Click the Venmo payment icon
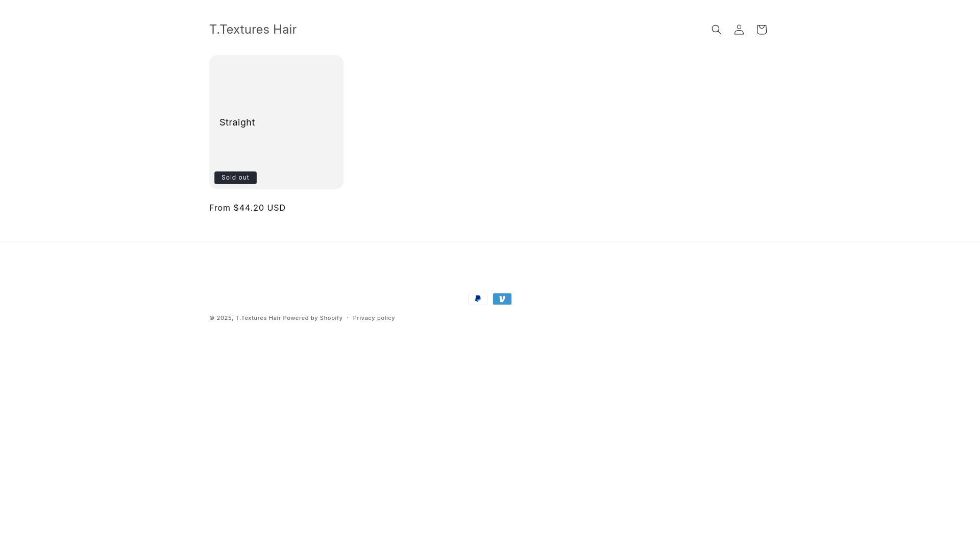Viewport: 980px width, 551px height. coord(502,299)
